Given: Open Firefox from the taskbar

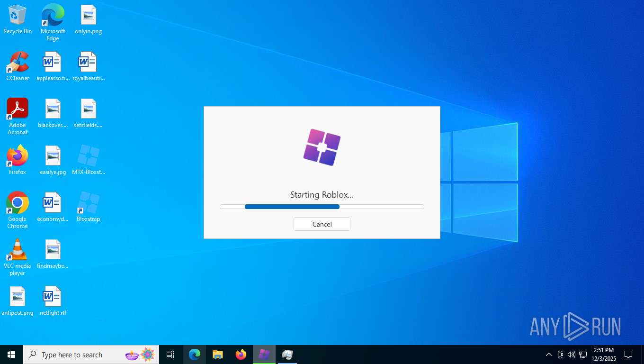Looking at the screenshot, I should (241, 355).
